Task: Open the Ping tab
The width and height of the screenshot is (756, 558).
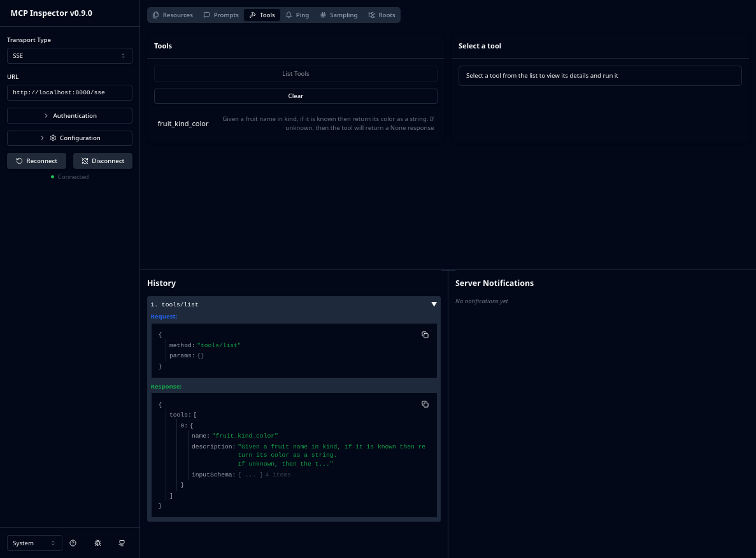Action: coord(297,15)
